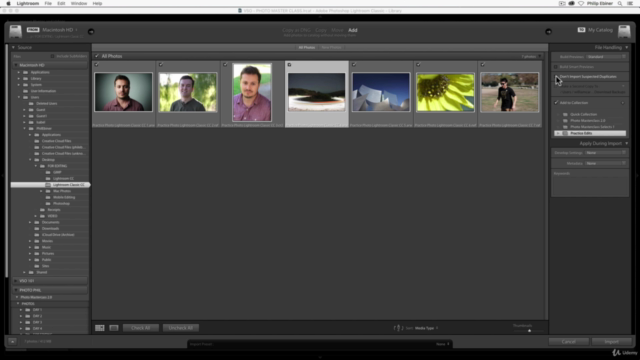Select the Music folder icon

[37, 247]
